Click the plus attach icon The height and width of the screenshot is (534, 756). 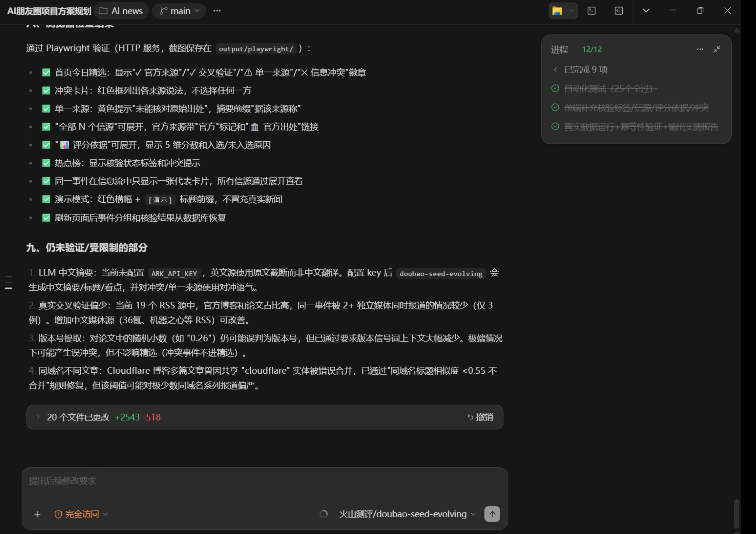(37, 514)
